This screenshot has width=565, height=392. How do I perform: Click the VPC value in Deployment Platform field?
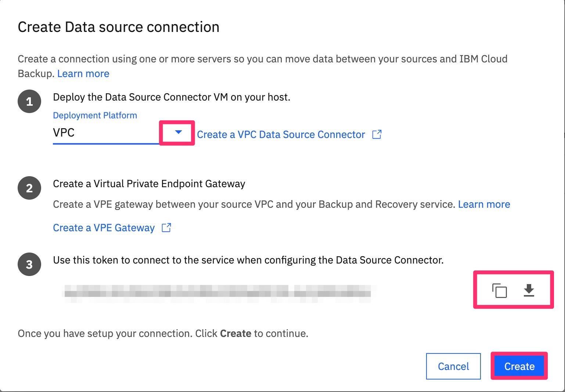[64, 133]
